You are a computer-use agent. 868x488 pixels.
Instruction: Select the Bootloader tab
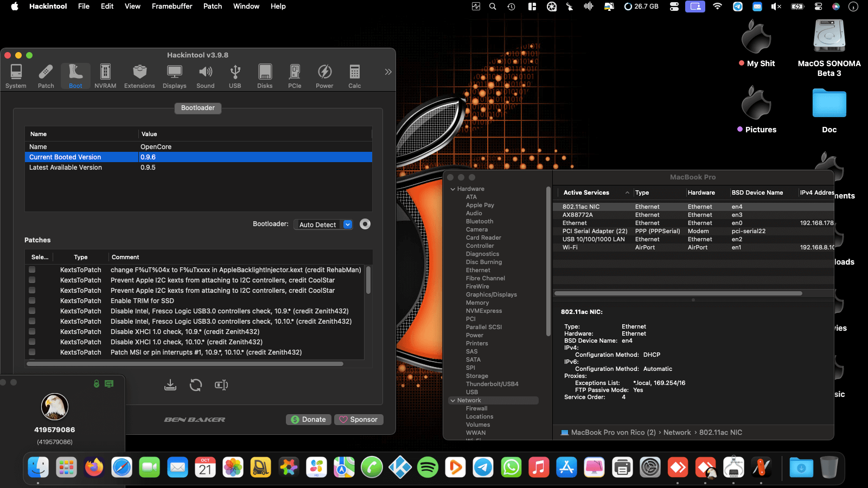[x=198, y=108]
